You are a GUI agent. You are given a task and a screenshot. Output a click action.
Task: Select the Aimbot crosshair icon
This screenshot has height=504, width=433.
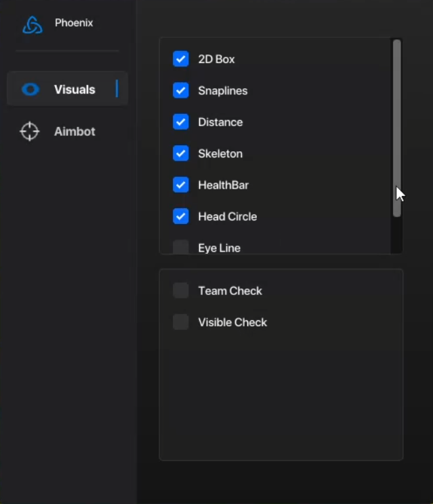click(x=30, y=131)
